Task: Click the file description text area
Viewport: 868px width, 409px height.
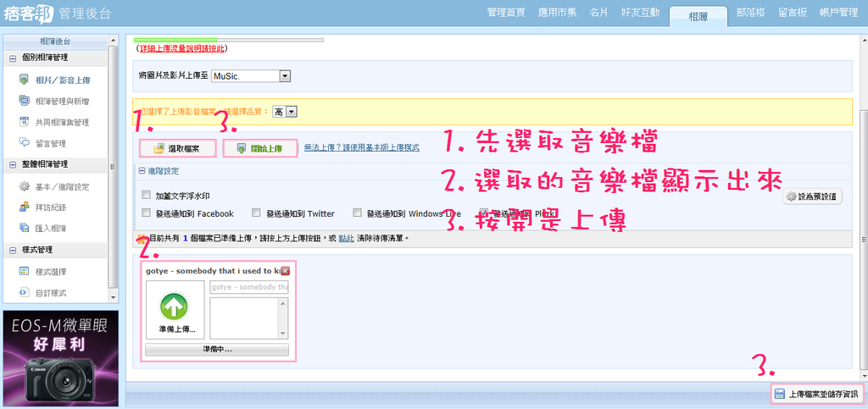Action: [245, 318]
